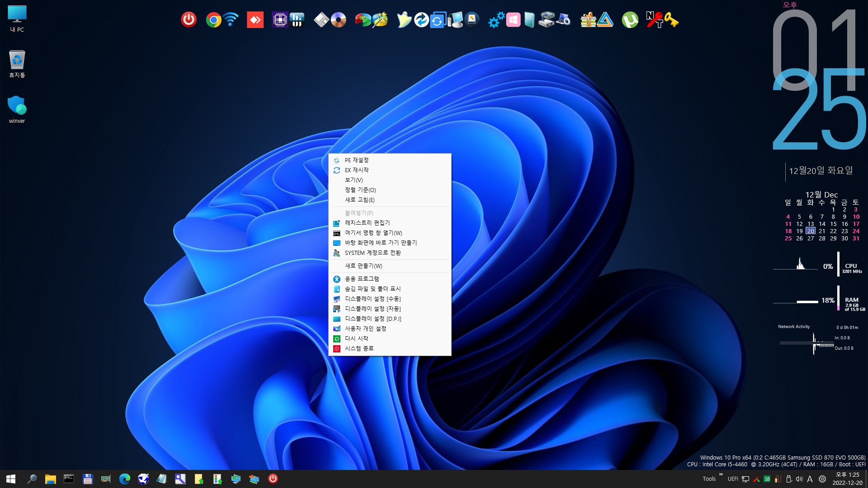The image size is (868, 488).
Task: Select PE 재설정 in context menu
Action: click(x=390, y=160)
